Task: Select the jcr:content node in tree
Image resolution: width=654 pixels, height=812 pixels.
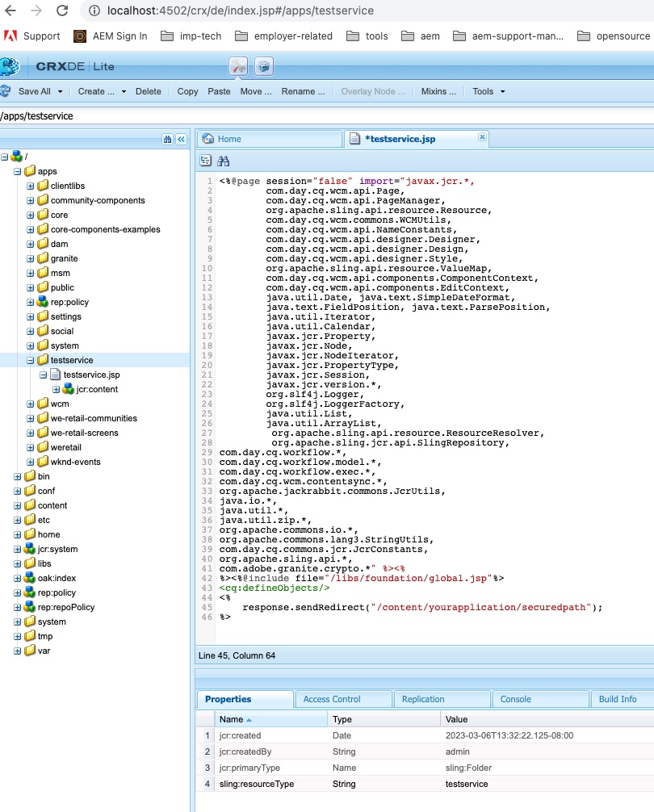Action: coord(96,389)
